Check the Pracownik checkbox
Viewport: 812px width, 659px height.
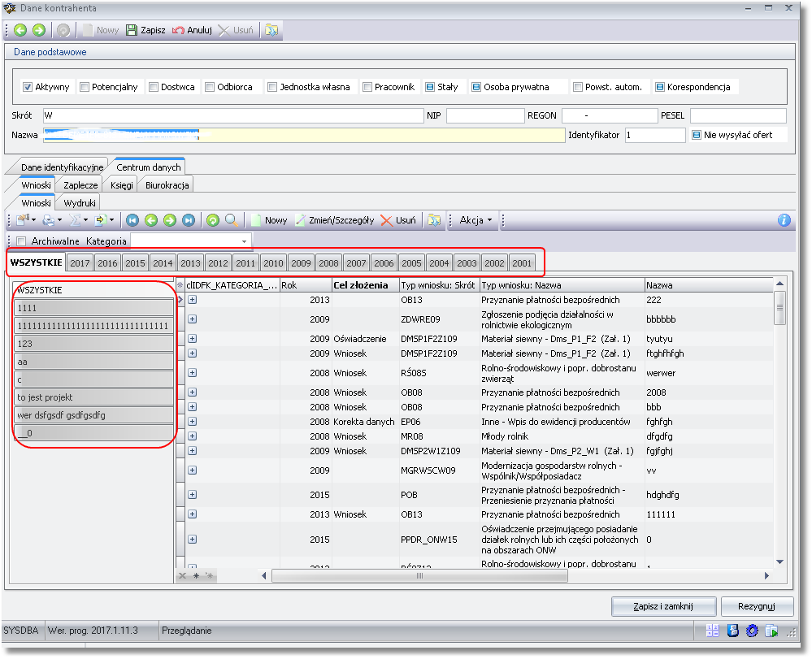[367, 87]
